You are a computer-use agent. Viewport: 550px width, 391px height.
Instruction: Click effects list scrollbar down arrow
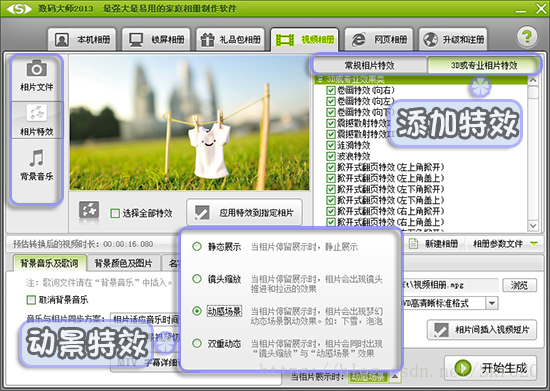pyautogui.click(x=533, y=225)
